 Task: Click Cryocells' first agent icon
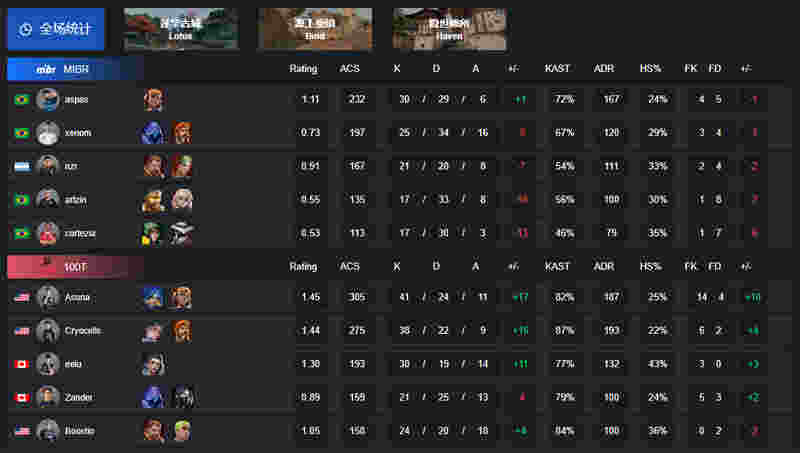click(x=153, y=331)
